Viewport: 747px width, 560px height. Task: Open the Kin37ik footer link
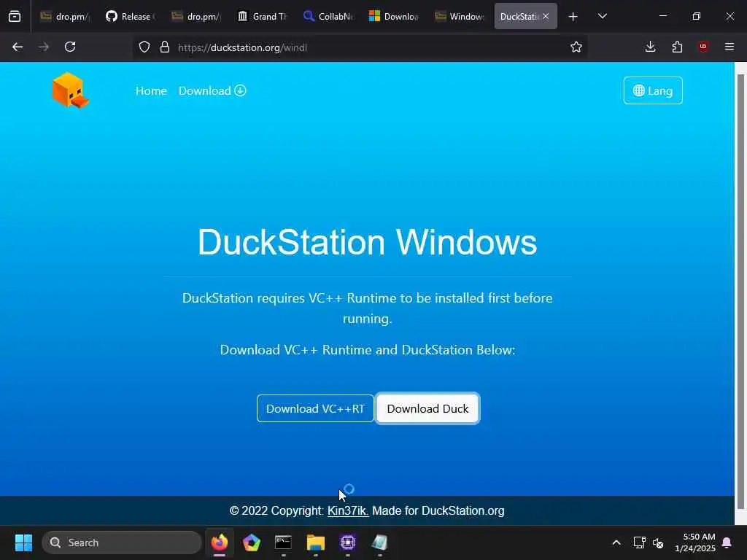pos(348,511)
